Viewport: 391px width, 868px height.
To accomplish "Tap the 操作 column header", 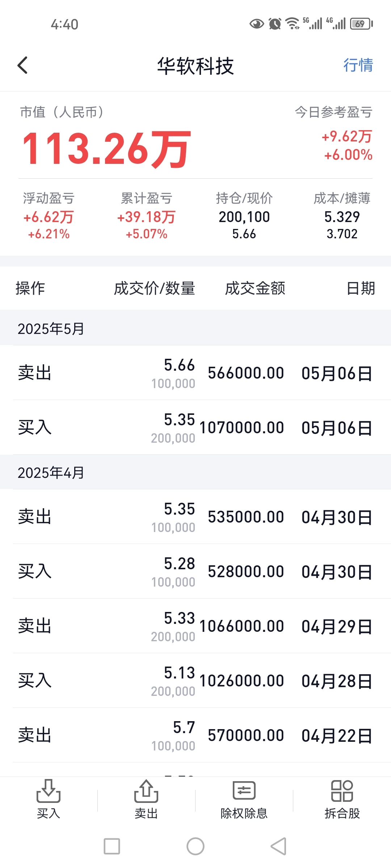I will click(x=30, y=288).
